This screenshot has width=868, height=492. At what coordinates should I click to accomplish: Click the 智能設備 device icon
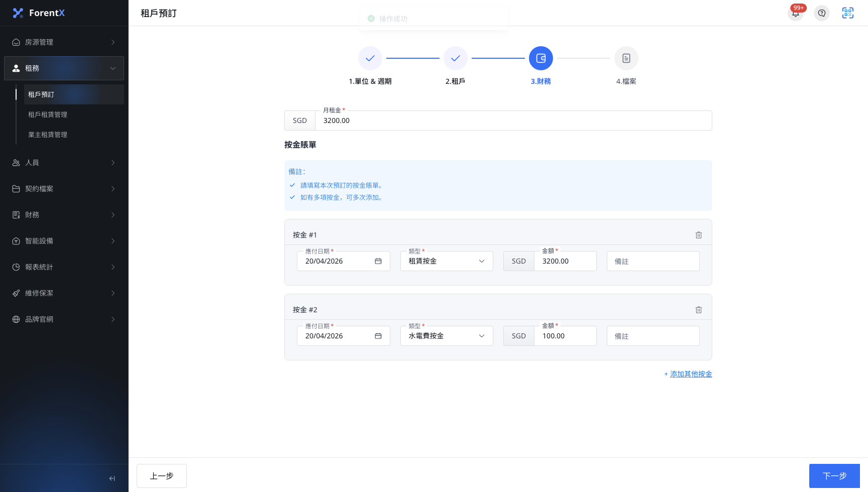click(x=16, y=241)
